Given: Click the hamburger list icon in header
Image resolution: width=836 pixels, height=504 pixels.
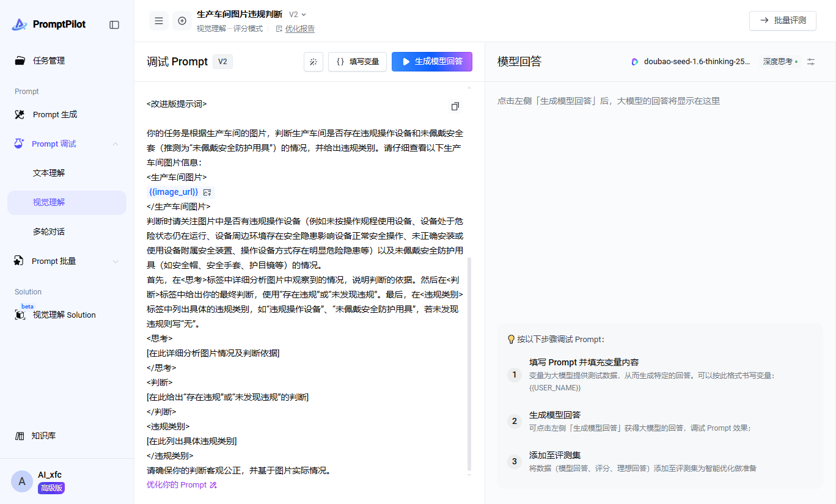Looking at the screenshot, I should click(x=159, y=21).
